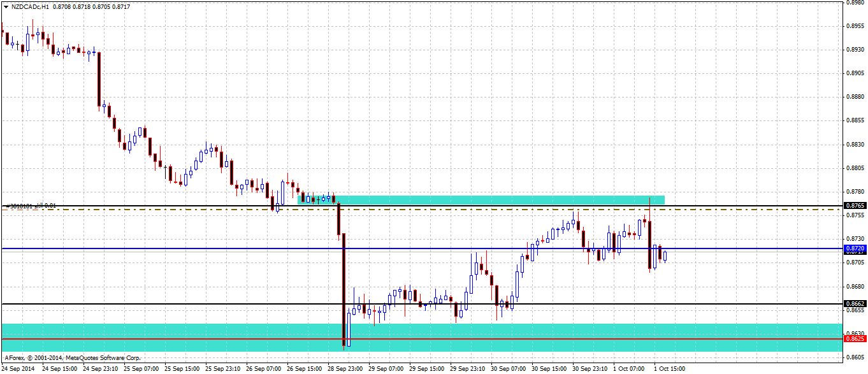Screen dimensions: 868x374
Task: Click the 0.8955 value on price scale
Action: point(855,26)
